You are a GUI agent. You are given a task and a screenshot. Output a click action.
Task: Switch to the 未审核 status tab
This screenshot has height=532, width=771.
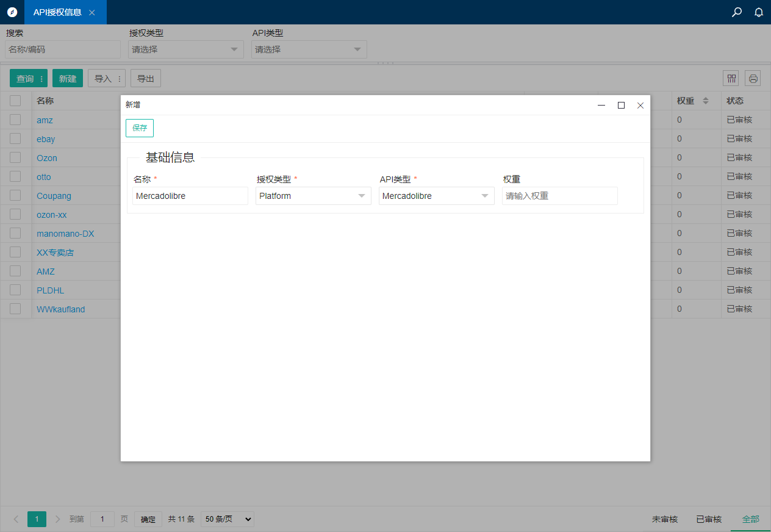click(665, 519)
